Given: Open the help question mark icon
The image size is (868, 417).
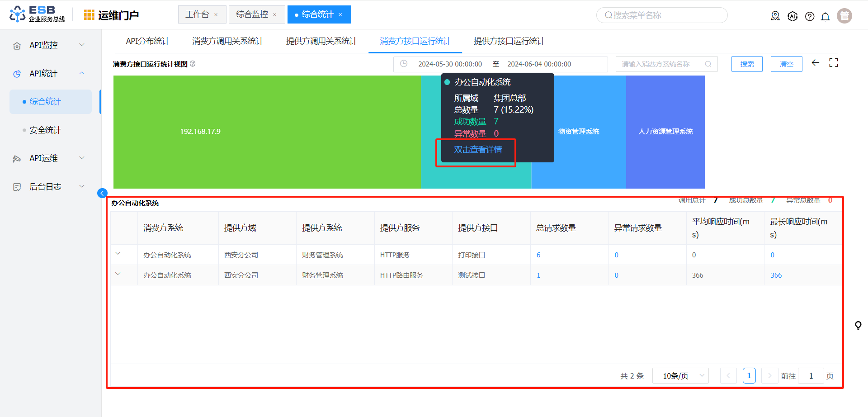Looking at the screenshot, I should 810,17.
